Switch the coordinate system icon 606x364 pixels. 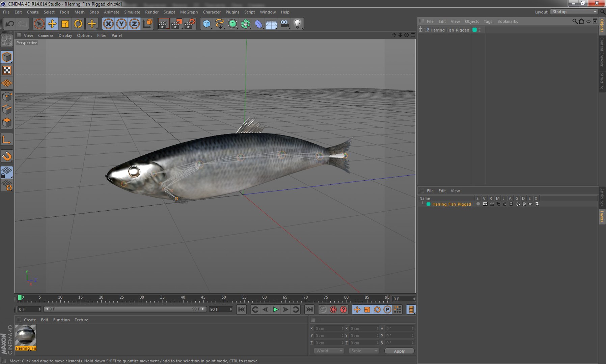tap(147, 24)
